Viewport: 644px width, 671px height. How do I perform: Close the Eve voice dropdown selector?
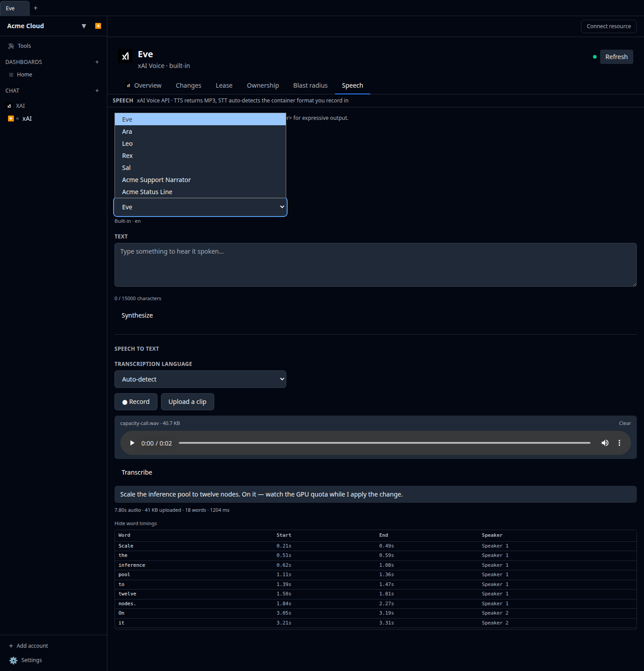click(x=200, y=207)
